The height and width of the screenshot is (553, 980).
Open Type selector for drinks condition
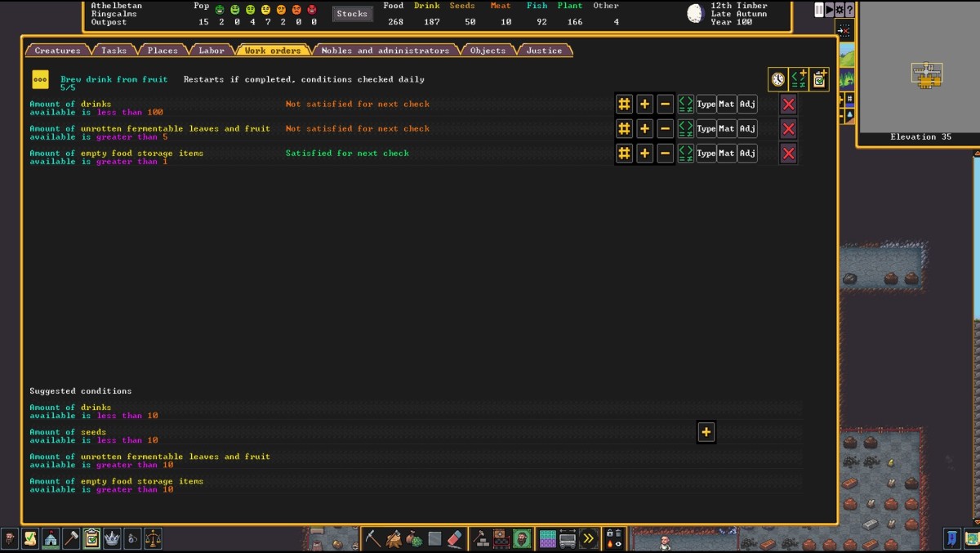pyautogui.click(x=706, y=105)
